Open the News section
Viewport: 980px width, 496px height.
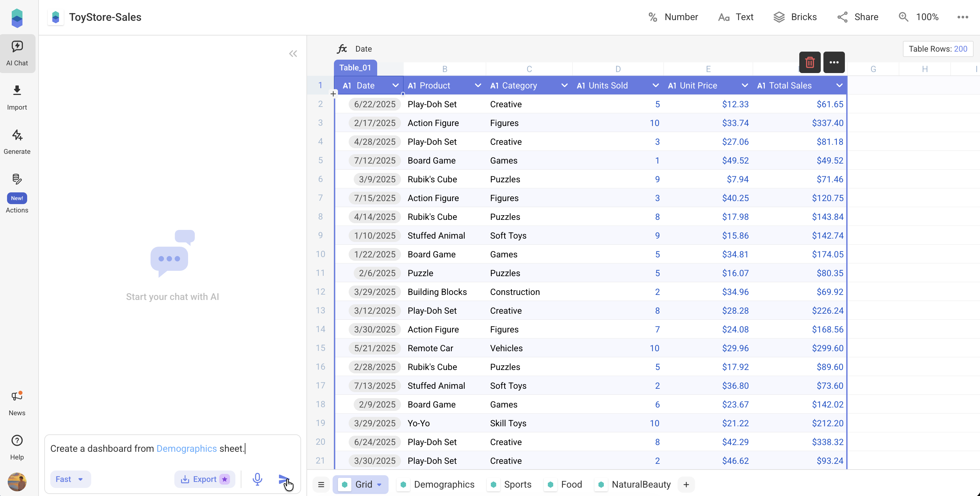(x=17, y=402)
